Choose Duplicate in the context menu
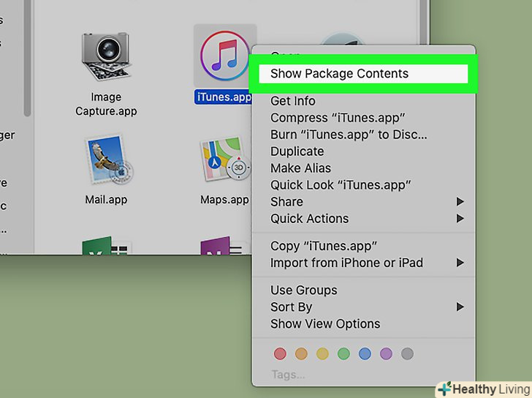This screenshot has width=532, height=398. 363,151
